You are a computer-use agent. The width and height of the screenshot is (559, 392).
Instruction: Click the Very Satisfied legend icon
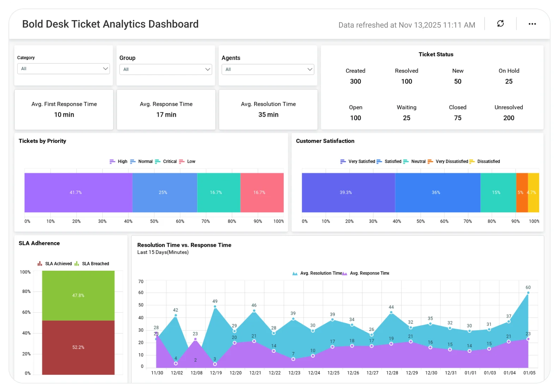coord(343,161)
